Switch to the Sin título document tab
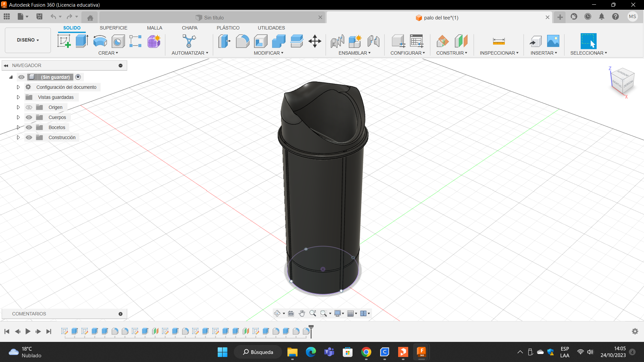This screenshot has height=362, width=644. click(212, 17)
